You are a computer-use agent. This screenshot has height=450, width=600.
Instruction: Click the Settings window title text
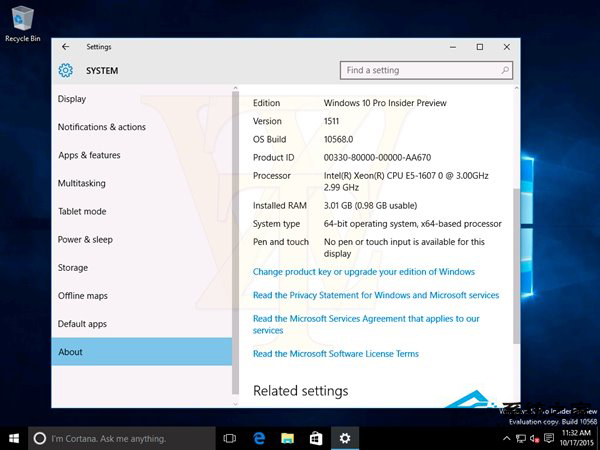(x=99, y=47)
